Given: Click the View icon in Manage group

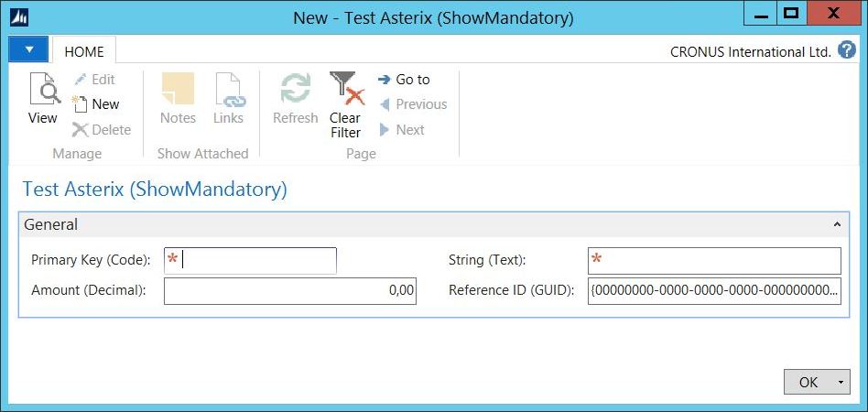Looking at the screenshot, I should pos(44,89).
